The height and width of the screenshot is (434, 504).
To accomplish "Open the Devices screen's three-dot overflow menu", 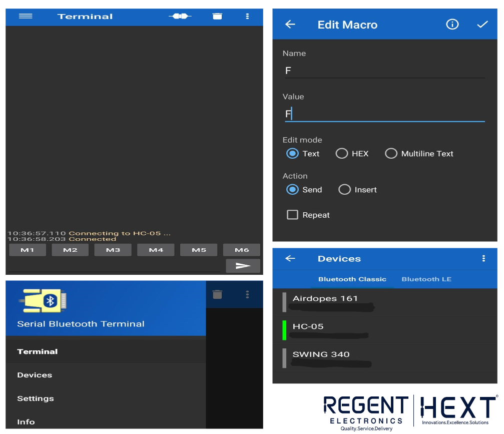I will coord(483,258).
